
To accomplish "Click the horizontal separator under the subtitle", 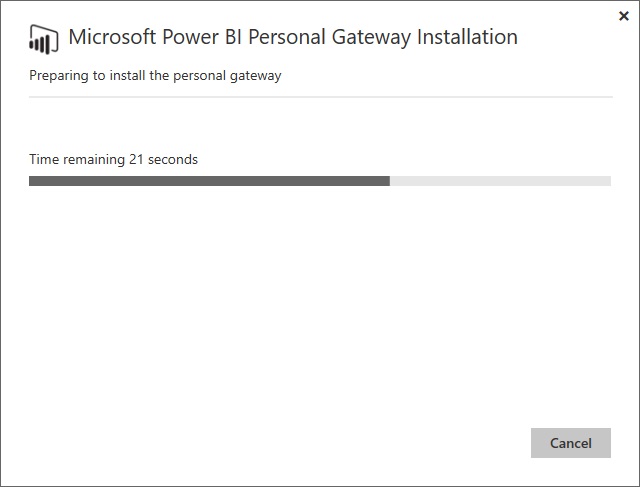I will click(x=320, y=97).
